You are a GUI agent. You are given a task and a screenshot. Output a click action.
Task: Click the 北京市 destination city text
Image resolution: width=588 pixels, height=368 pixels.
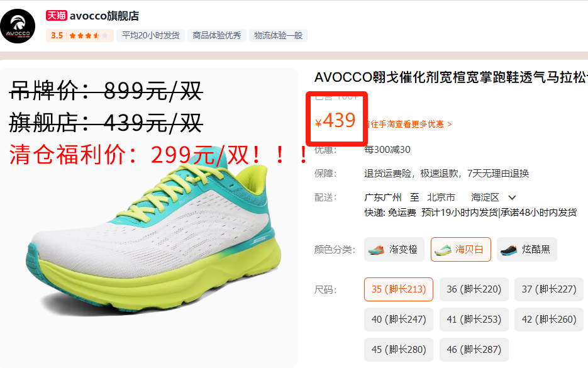click(441, 198)
